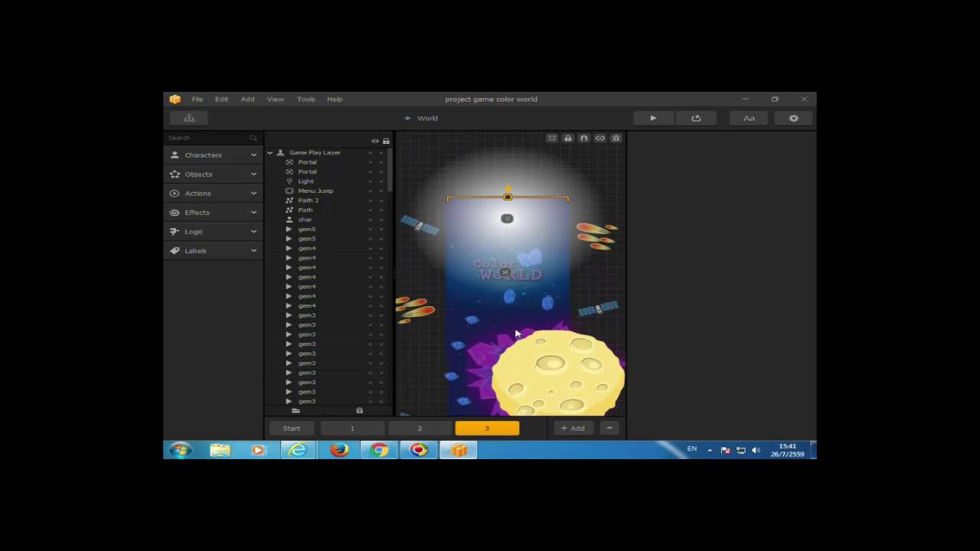Click the play preview button
Screen dimensions: 980x551
coord(653,118)
